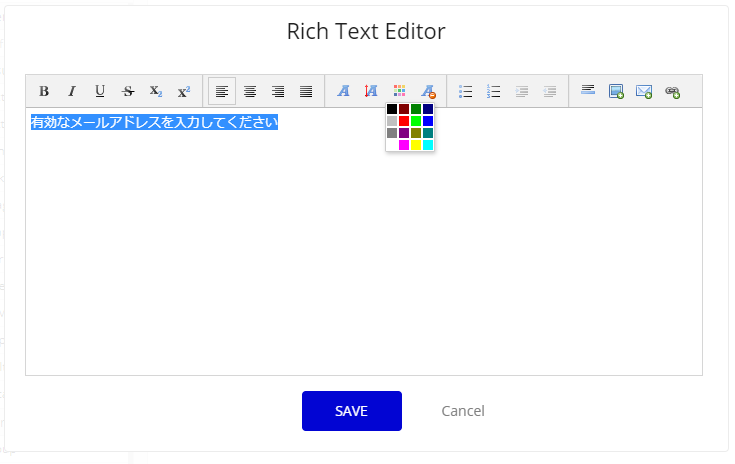The width and height of the screenshot is (735, 464).
Task: Increase indent with right-arrow icon
Action: coord(522,91)
